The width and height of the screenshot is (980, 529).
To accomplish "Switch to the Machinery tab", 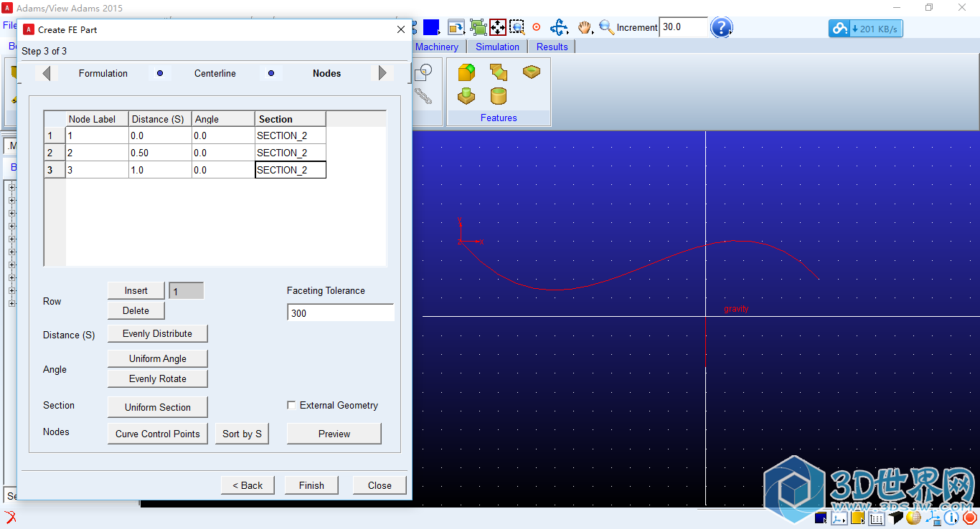I will pos(437,47).
